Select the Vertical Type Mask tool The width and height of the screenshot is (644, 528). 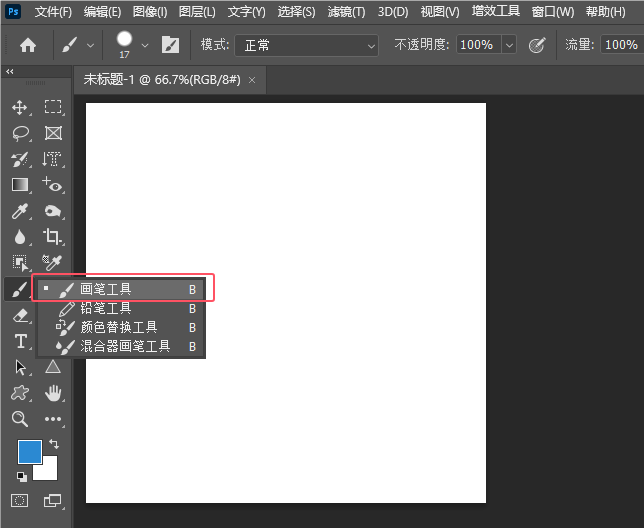pyautogui.click(x=53, y=159)
